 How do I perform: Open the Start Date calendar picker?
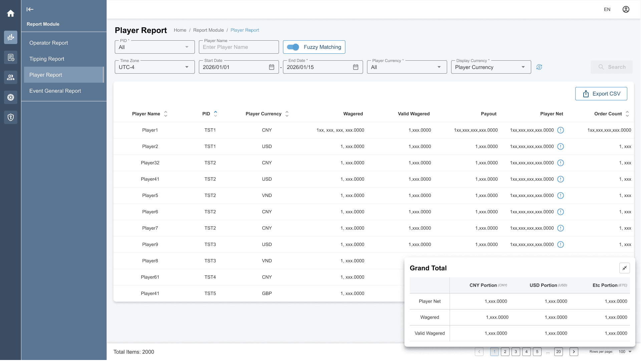click(x=273, y=68)
